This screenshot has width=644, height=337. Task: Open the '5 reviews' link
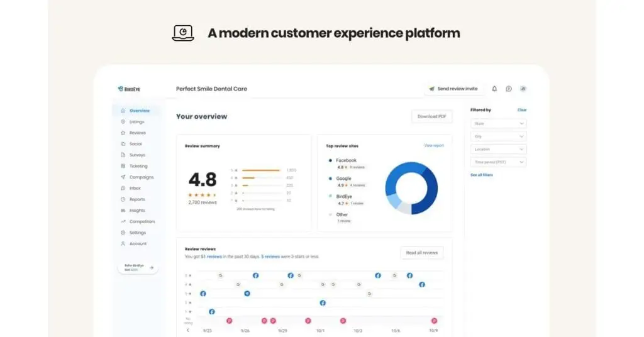point(270,257)
